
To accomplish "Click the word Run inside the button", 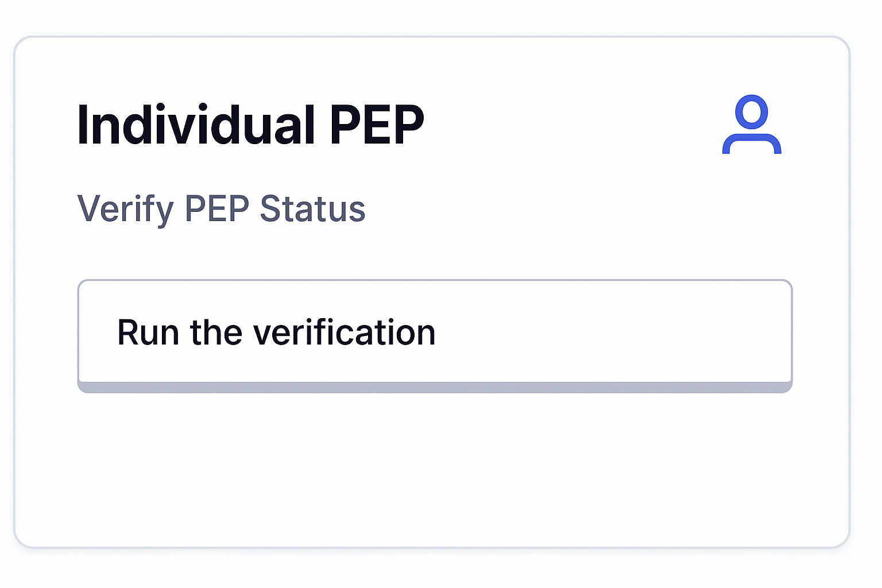I will [x=148, y=332].
